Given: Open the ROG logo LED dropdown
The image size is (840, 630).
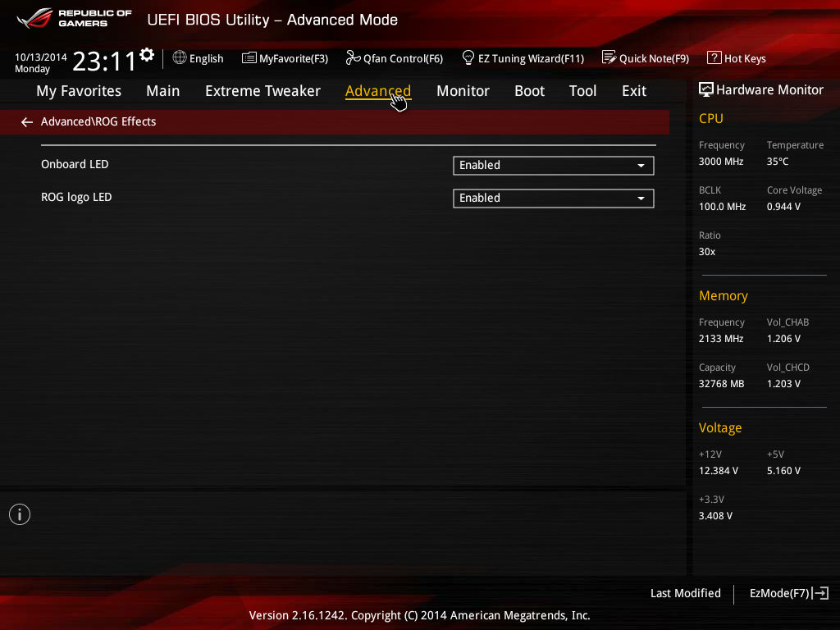Looking at the screenshot, I should point(554,199).
